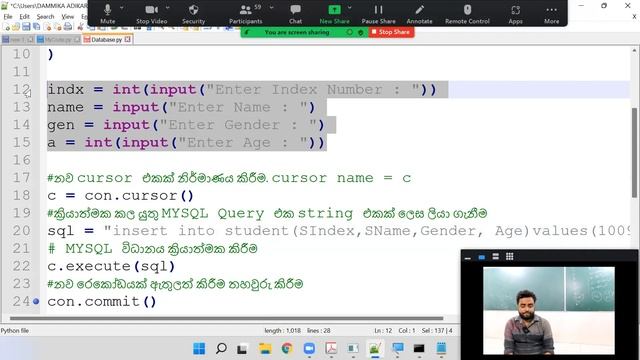Image resolution: width=640 pixels, height=360 pixels.
Task: Click the bookmark dot on line 24
Action: point(36,302)
